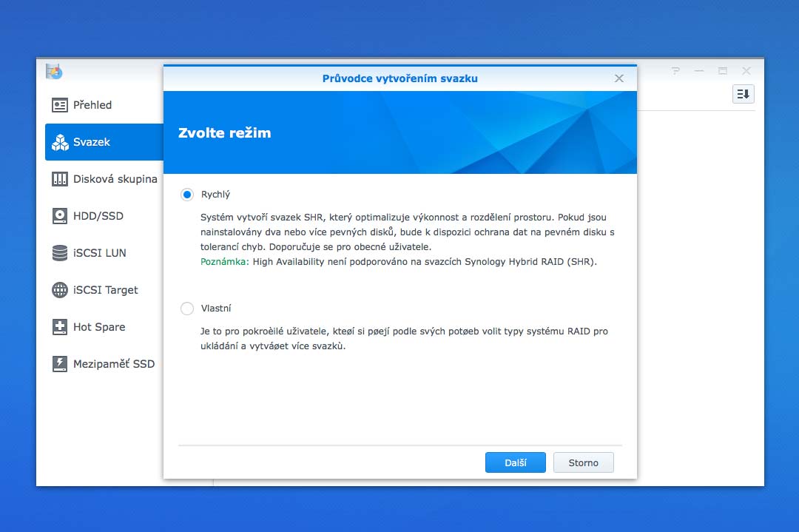This screenshot has width=799, height=532.
Task: Click the Svazek cubes icon
Action: [x=60, y=142]
